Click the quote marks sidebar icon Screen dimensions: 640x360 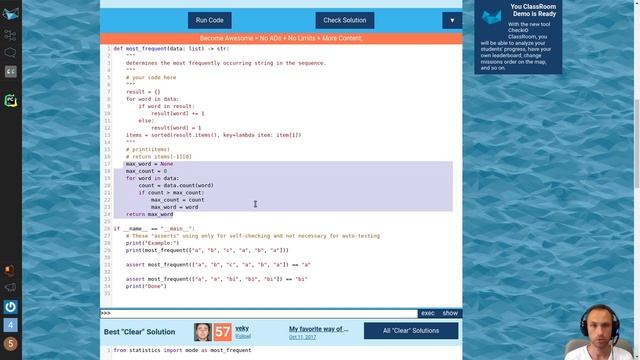tap(11, 71)
